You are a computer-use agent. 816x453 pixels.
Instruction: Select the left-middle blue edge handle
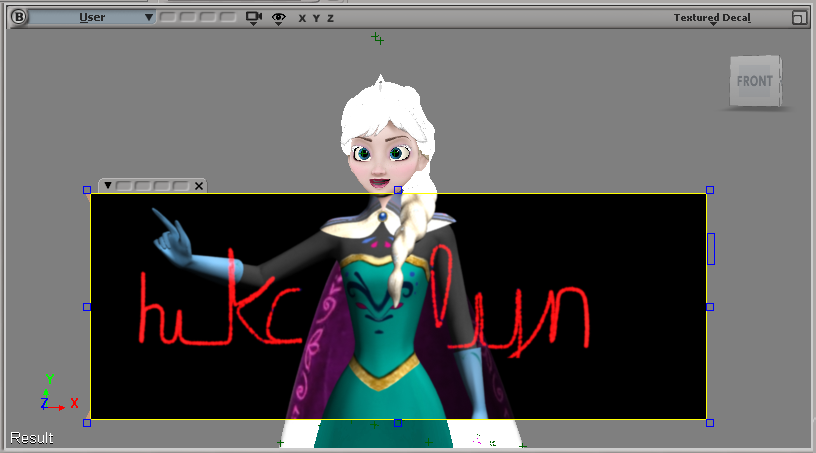(x=87, y=307)
